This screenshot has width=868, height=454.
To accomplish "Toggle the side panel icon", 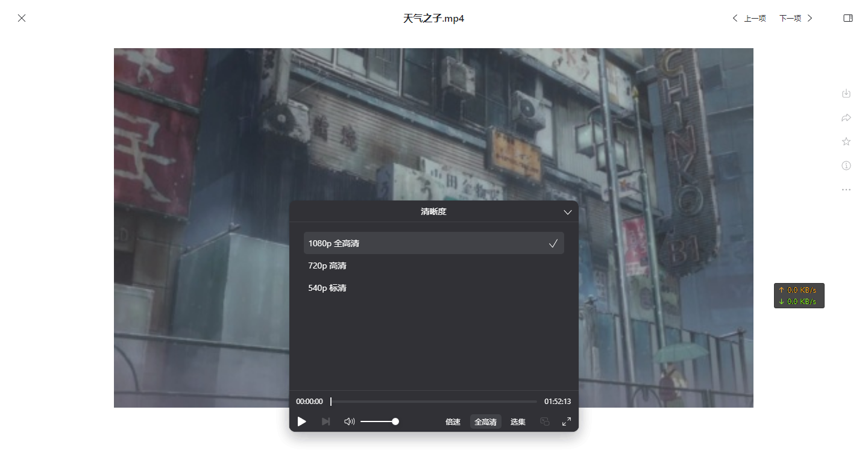I will pyautogui.click(x=848, y=18).
